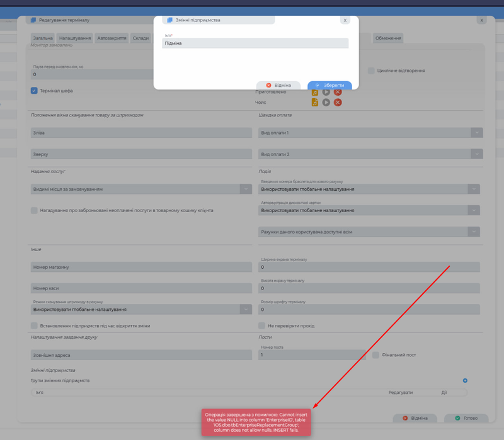Enable the Не перевіряти прохід checkbox
The width and height of the screenshot is (504, 440).
point(261,325)
